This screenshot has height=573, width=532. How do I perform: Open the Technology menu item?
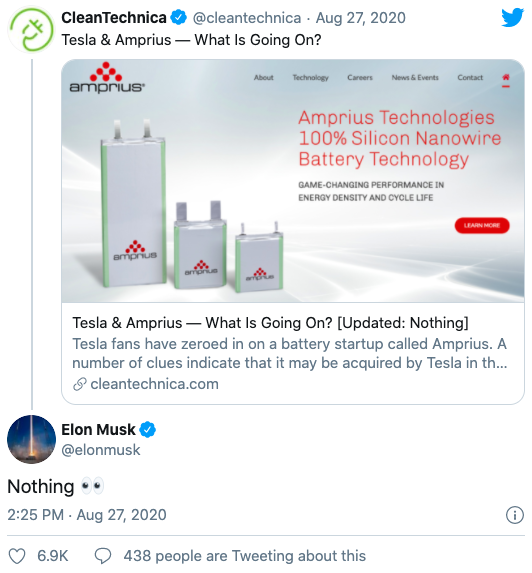point(310,77)
